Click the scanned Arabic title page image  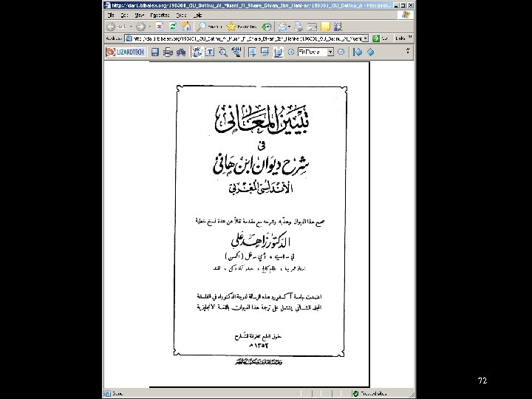tap(259, 224)
